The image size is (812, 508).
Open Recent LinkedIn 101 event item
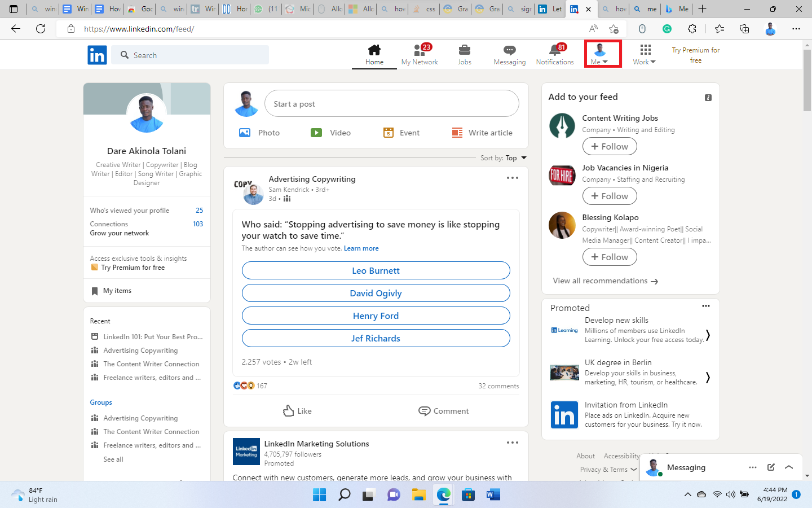pos(147,337)
